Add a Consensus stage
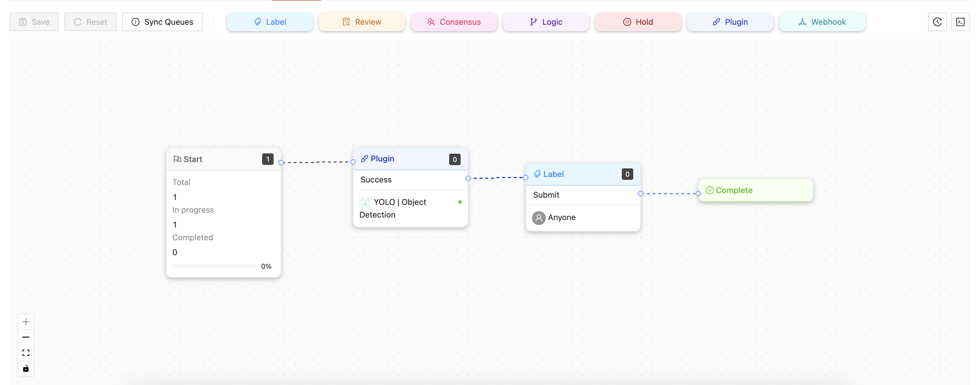This screenshot has width=980, height=385. (454, 22)
